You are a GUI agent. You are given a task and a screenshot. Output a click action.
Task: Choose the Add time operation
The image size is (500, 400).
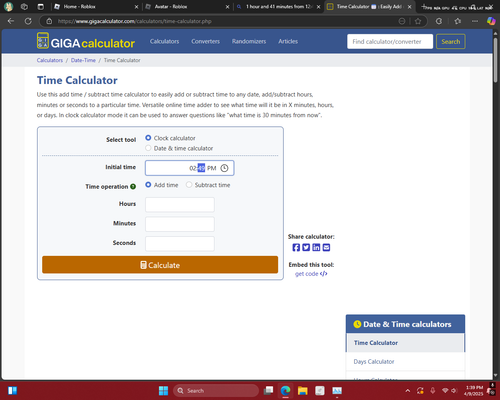click(x=148, y=185)
